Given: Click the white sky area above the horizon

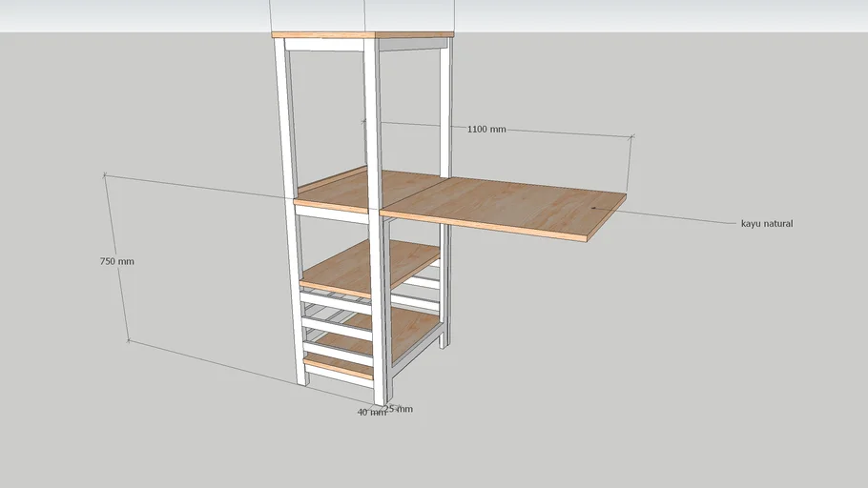Looking at the screenshot, I should (668, 14).
